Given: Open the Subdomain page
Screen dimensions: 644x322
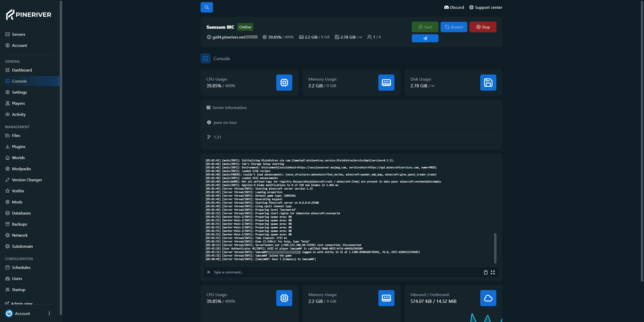Looking at the screenshot, I should [x=29, y=246].
